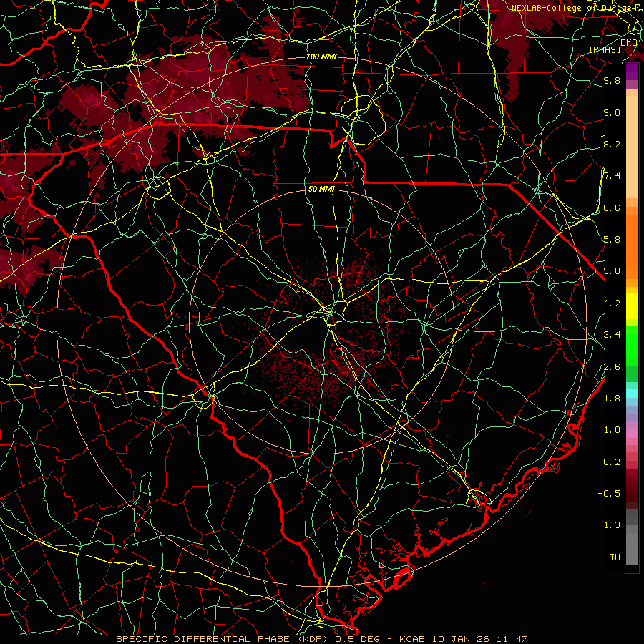The image size is (644, 644).
Task: Click the TH threshold legend label
Action: [615, 557]
